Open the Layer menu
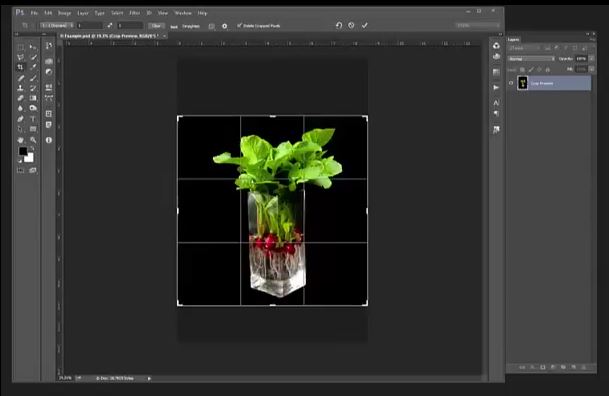 83,13
